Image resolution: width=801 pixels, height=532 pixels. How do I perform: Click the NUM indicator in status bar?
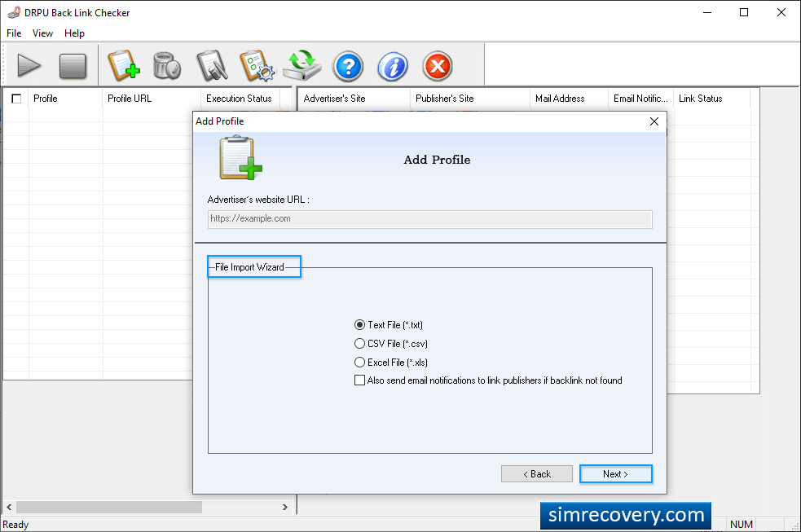click(x=742, y=525)
